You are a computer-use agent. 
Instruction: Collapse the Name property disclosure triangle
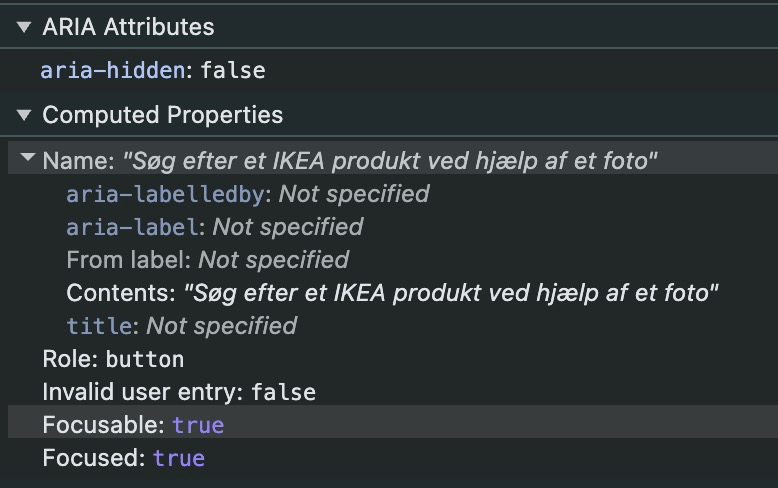(28, 158)
